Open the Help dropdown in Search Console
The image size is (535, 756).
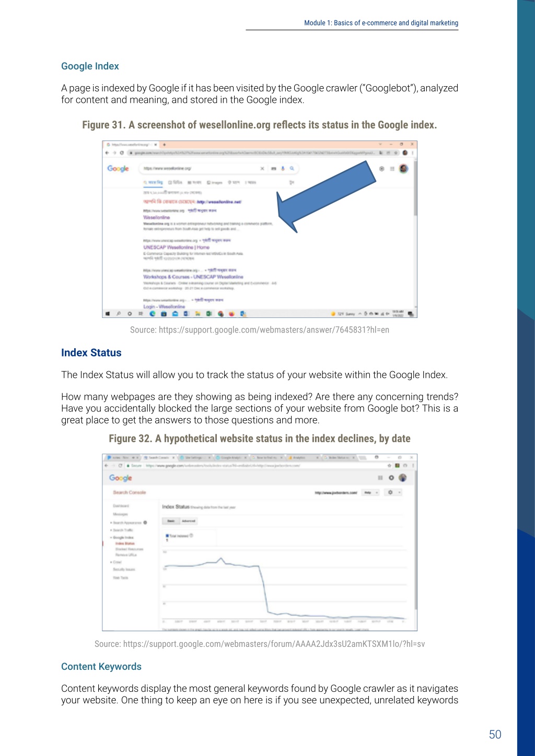(x=371, y=492)
